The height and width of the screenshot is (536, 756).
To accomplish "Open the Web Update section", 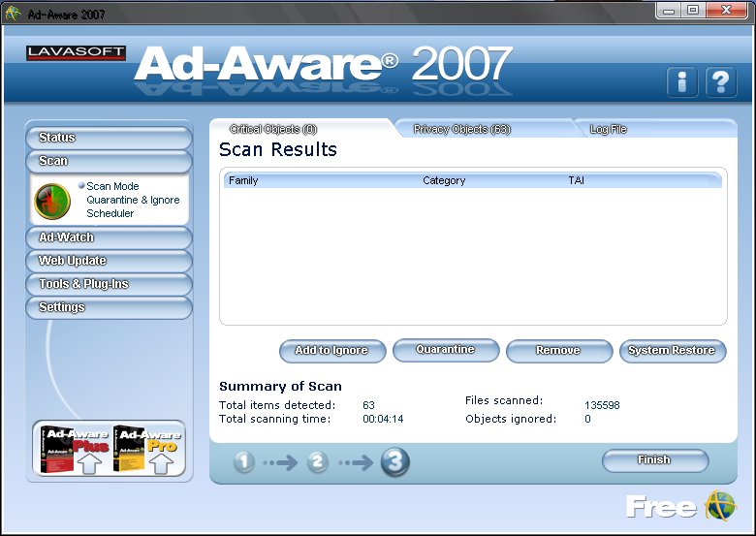I will (x=109, y=261).
